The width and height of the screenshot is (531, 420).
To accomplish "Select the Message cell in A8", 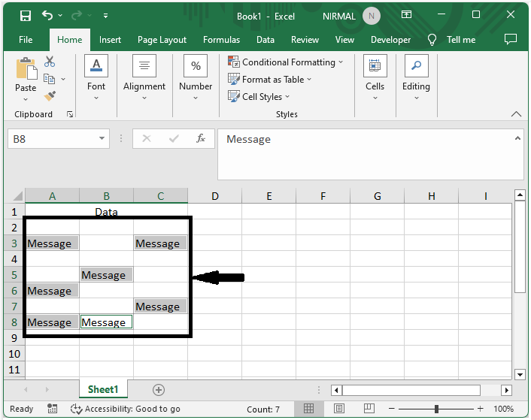I will 52,322.
